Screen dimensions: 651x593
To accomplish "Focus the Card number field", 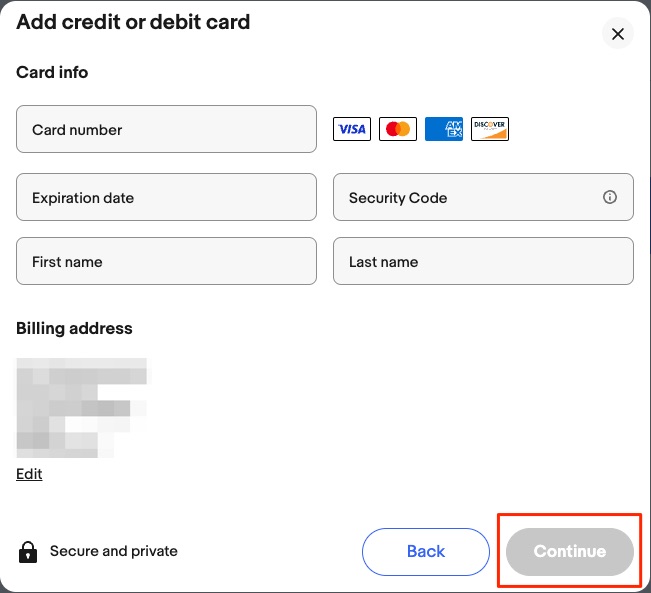I will pyautogui.click(x=166, y=130).
